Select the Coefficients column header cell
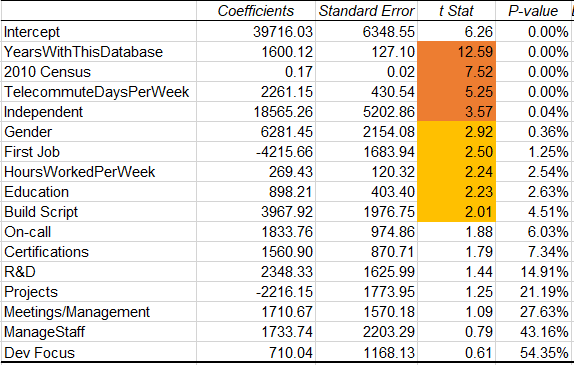Image resolution: width=574 pixels, height=365 pixels. click(256, 11)
